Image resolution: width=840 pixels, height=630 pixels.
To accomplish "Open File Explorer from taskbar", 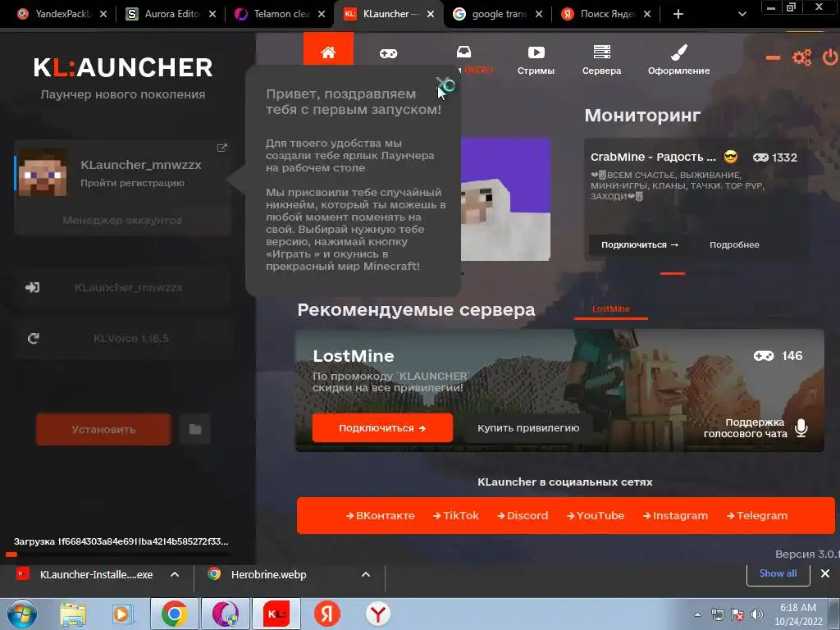I will pos(73,614).
